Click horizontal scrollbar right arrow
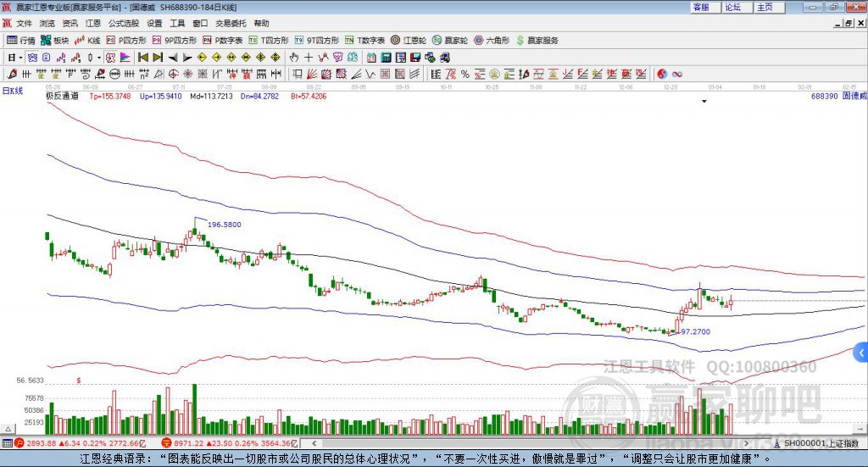The height and width of the screenshot is (467, 868). click(746, 443)
